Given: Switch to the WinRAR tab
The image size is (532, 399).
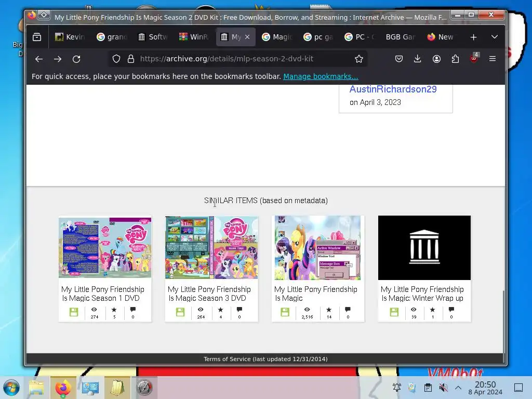Looking at the screenshot, I should pyautogui.click(x=194, y=37).
